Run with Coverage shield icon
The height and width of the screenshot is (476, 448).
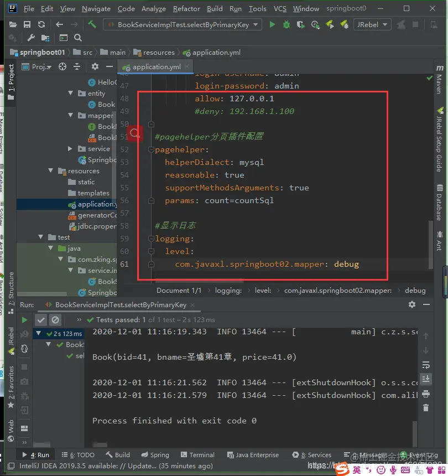pyautogui.click(x=300, y=24)
